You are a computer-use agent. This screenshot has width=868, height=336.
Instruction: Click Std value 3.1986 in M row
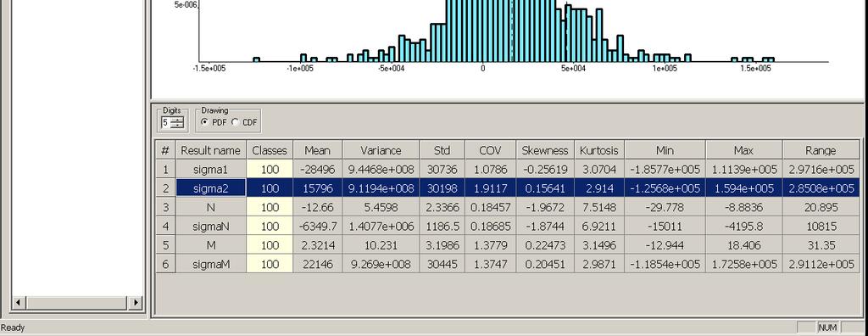[x=442, y=245]
